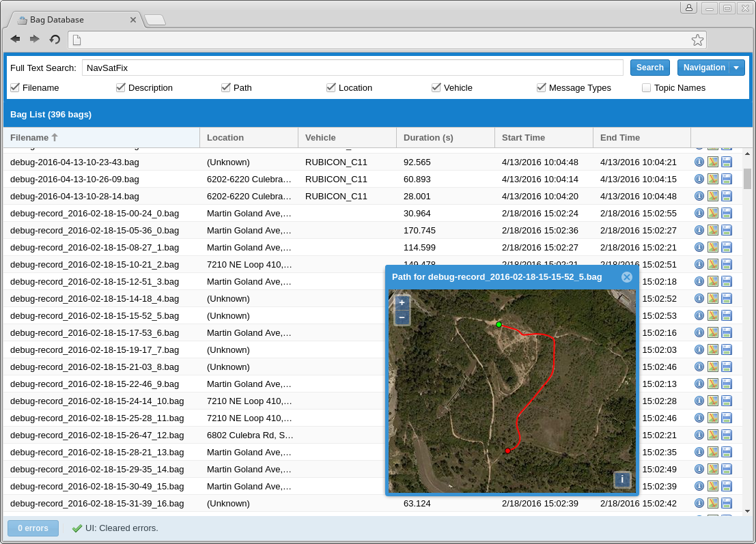756x544 pixels.
Task: Show map for debug-record_2016-02-18-15-15-52_5.bag
Action: pyautogui.click(x=712, y=315)
